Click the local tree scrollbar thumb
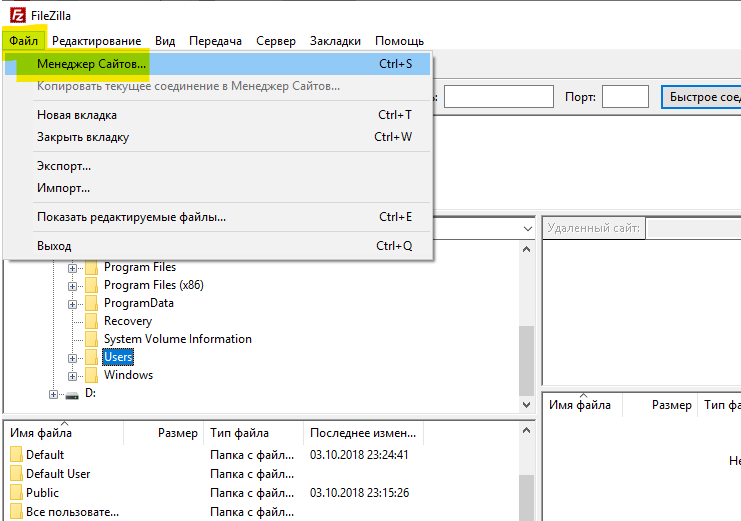The width and height of the screenshot is (741, 521). pyautogui.click(x=526, y=361)
